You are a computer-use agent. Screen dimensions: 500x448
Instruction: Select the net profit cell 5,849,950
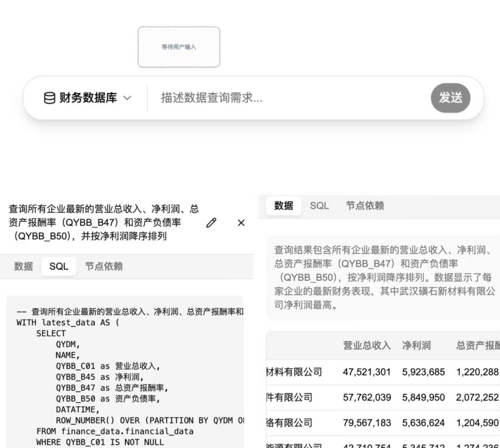[423, 397]
